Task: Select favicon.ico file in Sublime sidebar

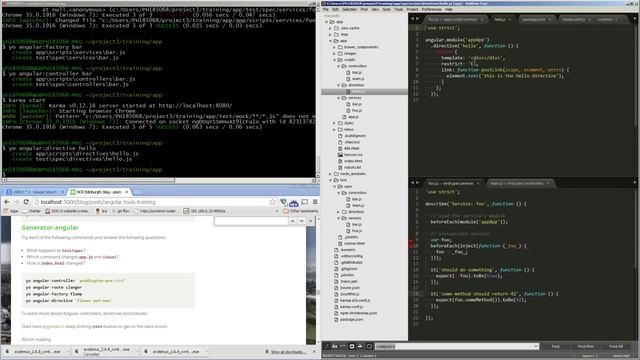Action: pos(353,155)
